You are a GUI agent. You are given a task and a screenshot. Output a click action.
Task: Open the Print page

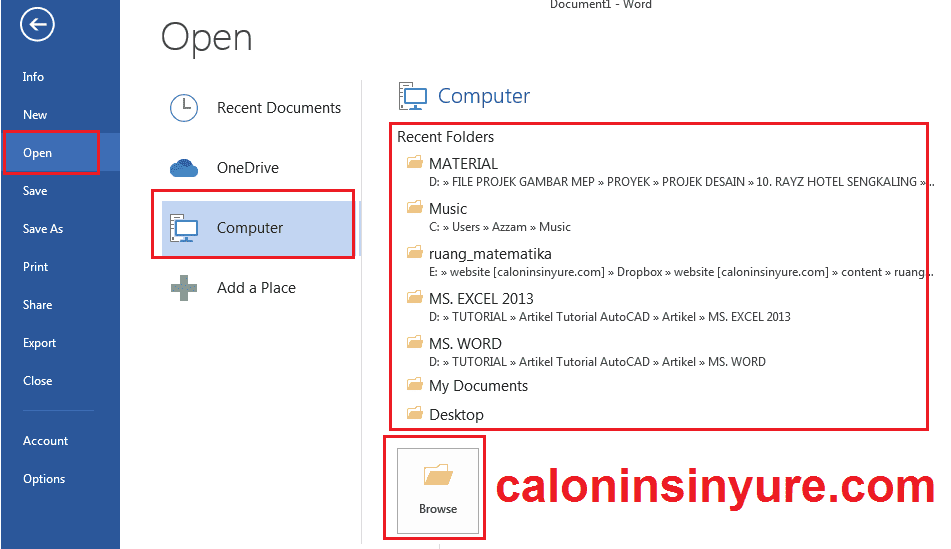click(36, 267)
